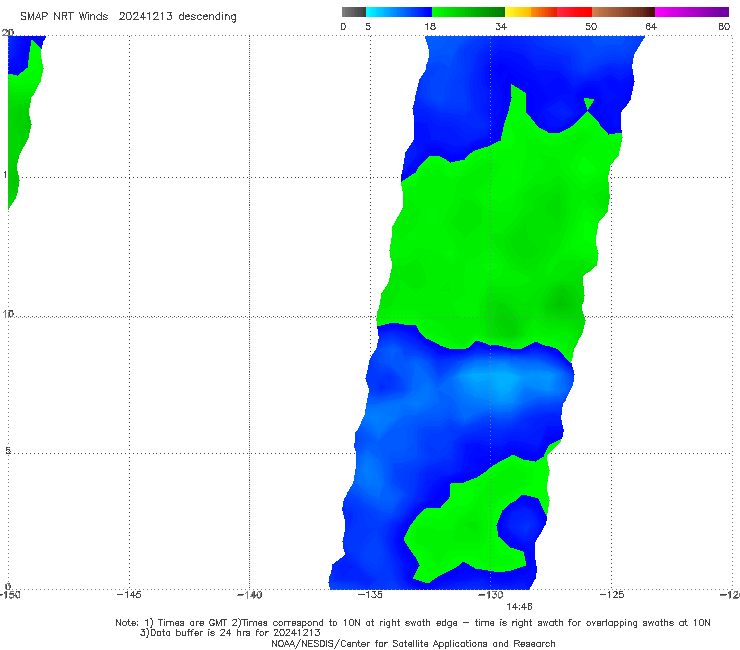The image size is (740, 650).
Task: Click the credit 'NOAA/NESDIS/Center for Satellite Applications and Research'
Action: 413,643
